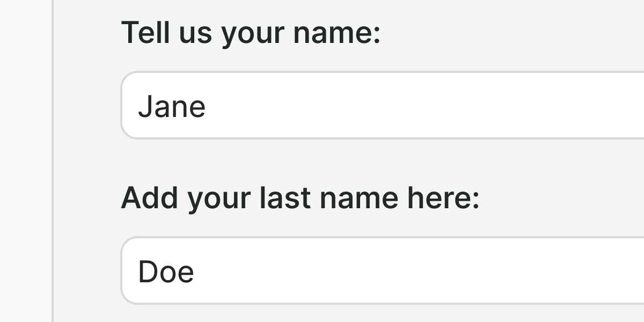Viewport: 644px width, 322px height.
Task: Click the word "name:" in the first label
Action: pyautogui.click(x=336, y=33)
